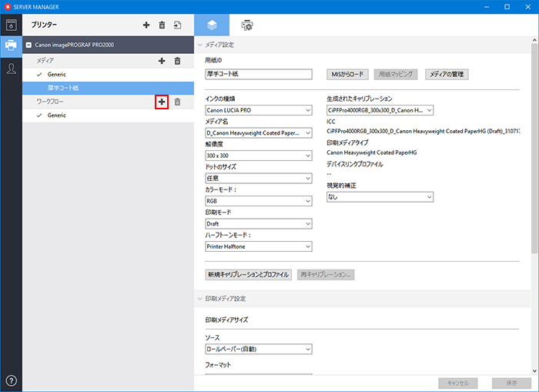Collapse Canon imagePROGRAF PRO2000 tree node
539x392 pixels.
coord(29,45)
